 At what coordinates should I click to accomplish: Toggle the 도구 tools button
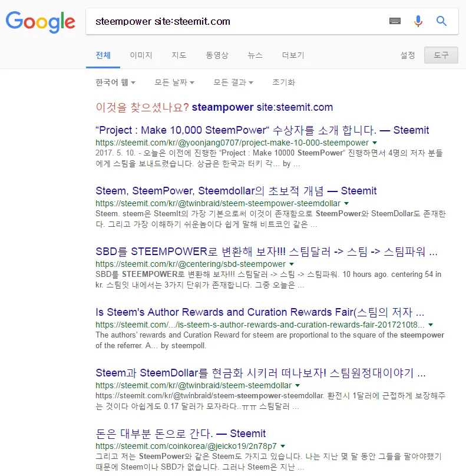[x=441, y=55]
